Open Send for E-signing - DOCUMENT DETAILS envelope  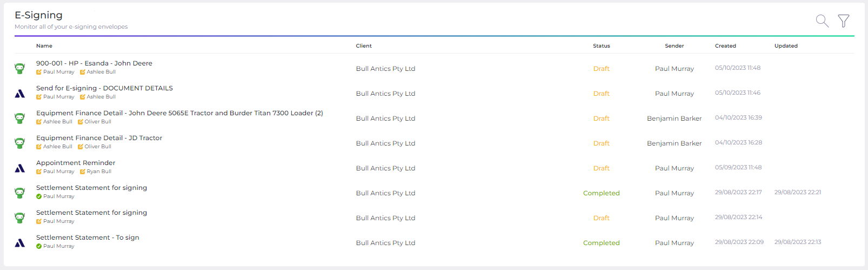[x=104, y=88]
